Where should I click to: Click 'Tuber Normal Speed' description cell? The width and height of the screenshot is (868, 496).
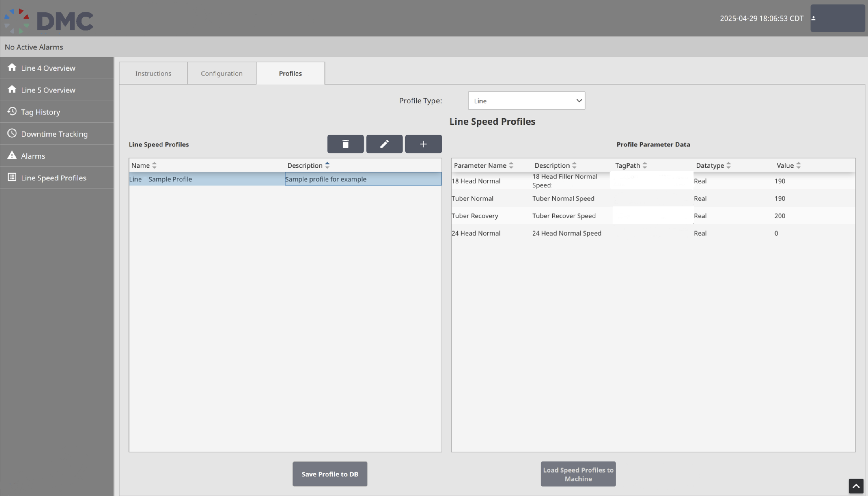pyautogui.click(x=564, y=199)
